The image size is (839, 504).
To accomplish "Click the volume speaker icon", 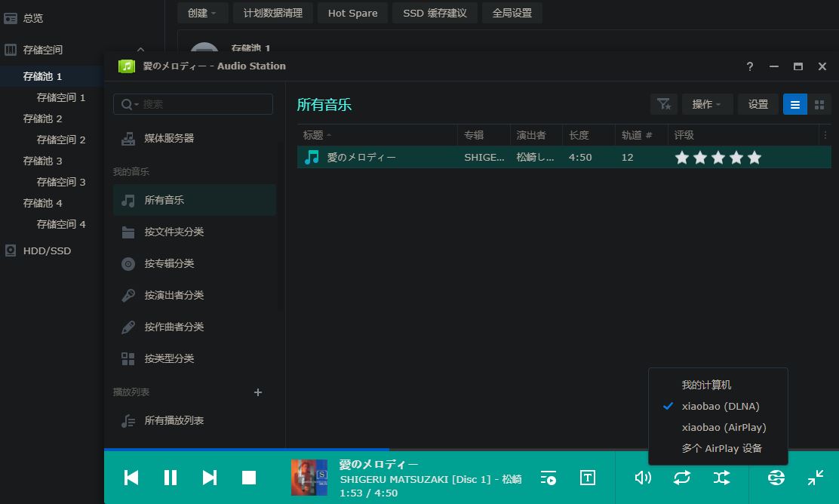I will (x=643, y=478).
